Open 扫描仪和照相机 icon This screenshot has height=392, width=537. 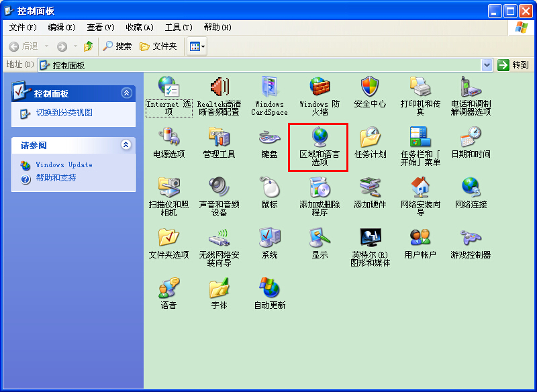point(169,187)
